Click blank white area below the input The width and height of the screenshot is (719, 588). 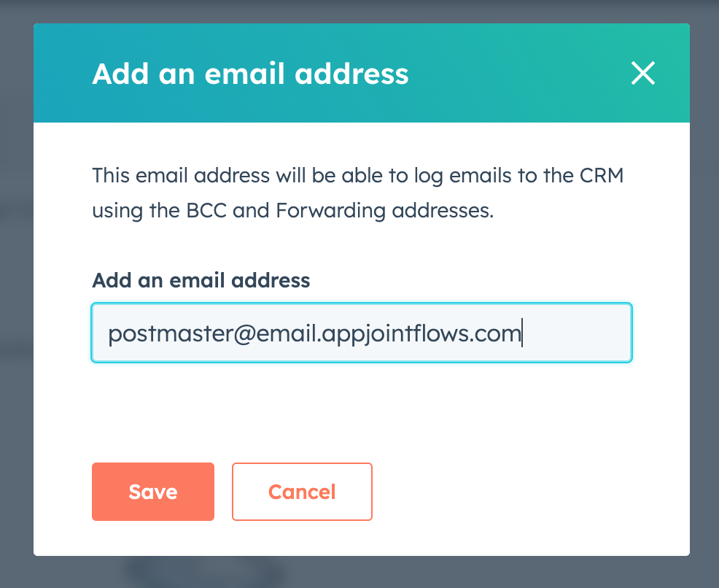tap(361, 409)
